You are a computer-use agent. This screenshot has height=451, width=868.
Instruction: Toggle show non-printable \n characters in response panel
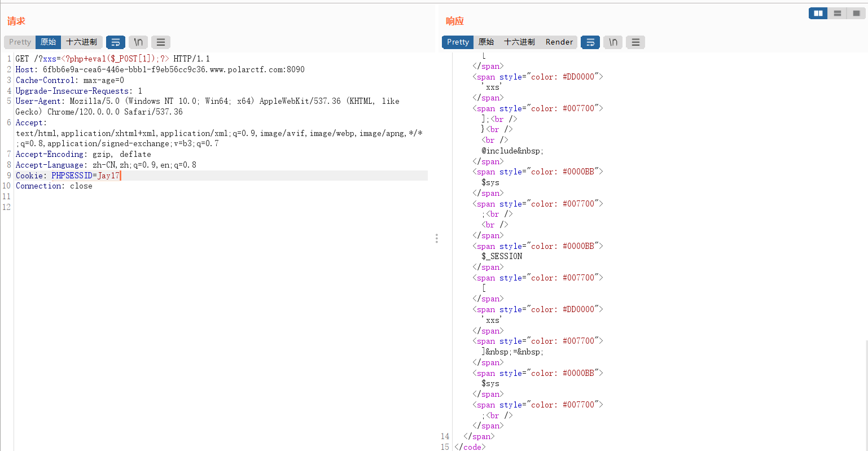tap(613, 42)
